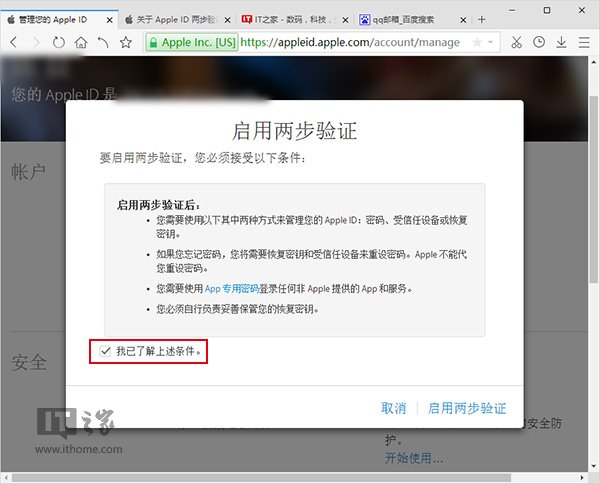Click the 您必须自行负责妥善保管 bullet text
Image resolution: width=600 pixels, height=484 pixels.
click(x=237, y=309)
